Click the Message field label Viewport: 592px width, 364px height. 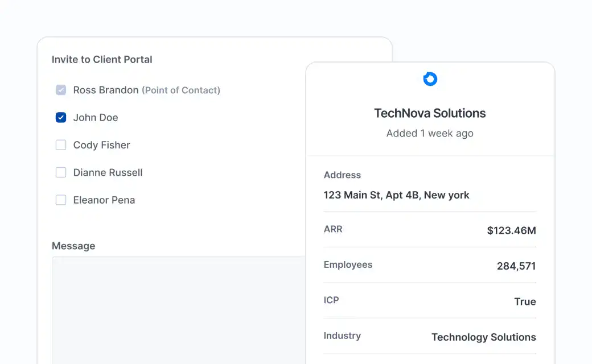click(73, 246)
